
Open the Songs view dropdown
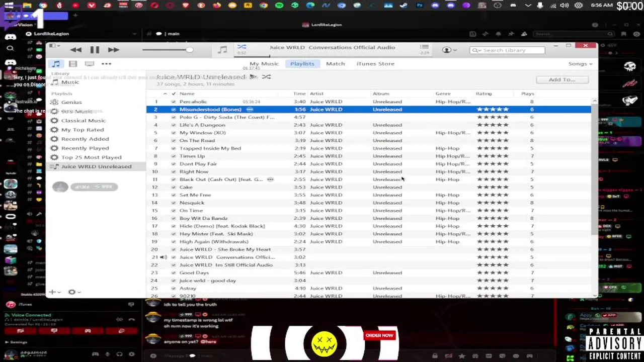click(580, 64)
